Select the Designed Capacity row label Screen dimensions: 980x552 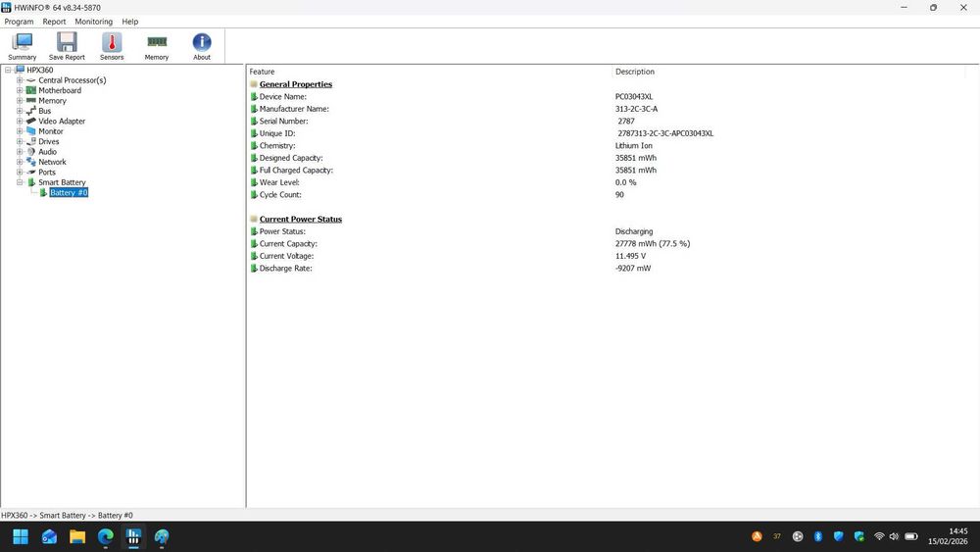point(291,158)
